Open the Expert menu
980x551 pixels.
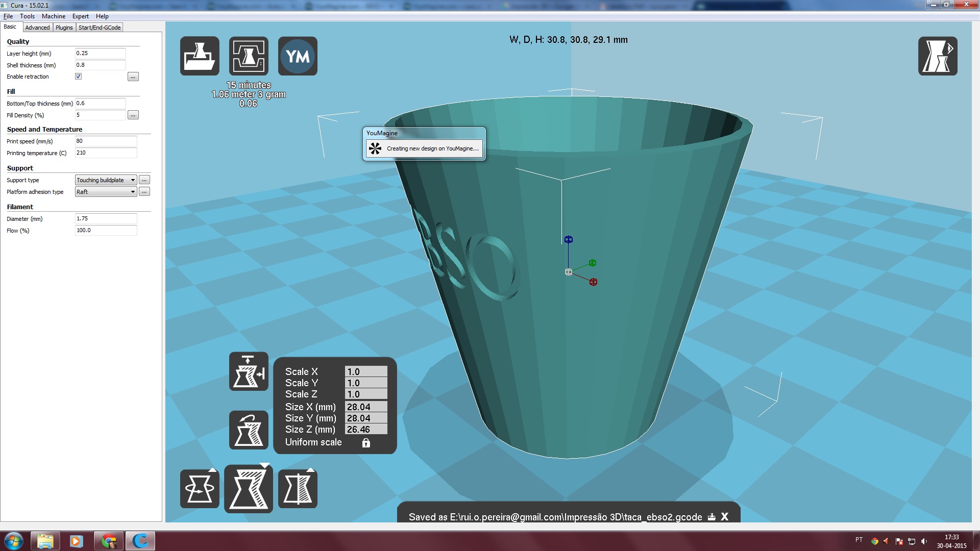tap(80, 16)
